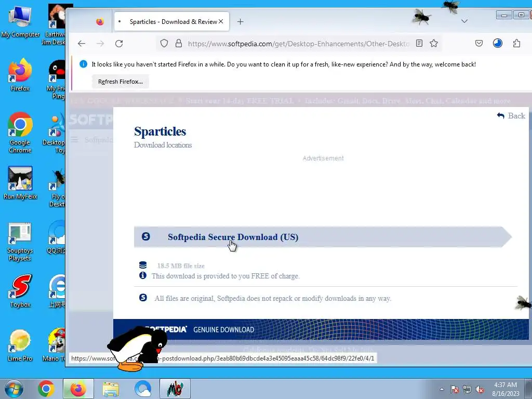The image size is (532, 399).
Task: Open Firefox desktop shortcut
Action: (x=20, y=75)
